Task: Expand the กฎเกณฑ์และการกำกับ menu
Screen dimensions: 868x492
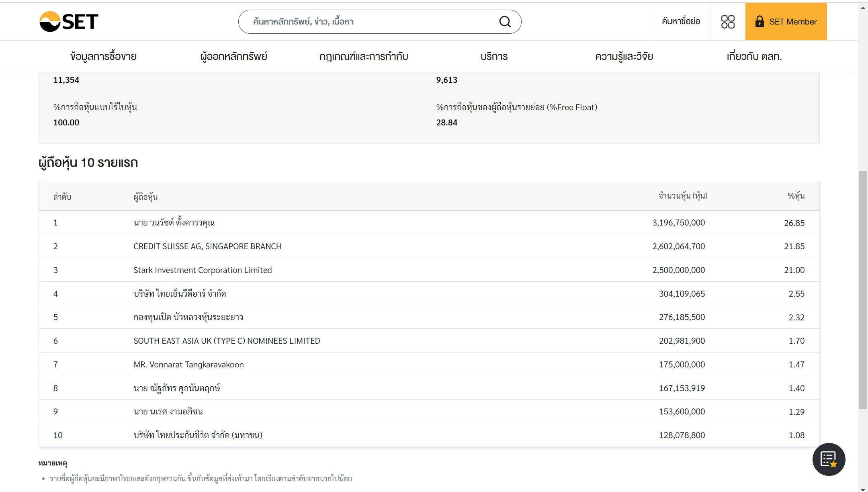Action: coord(364,56)
